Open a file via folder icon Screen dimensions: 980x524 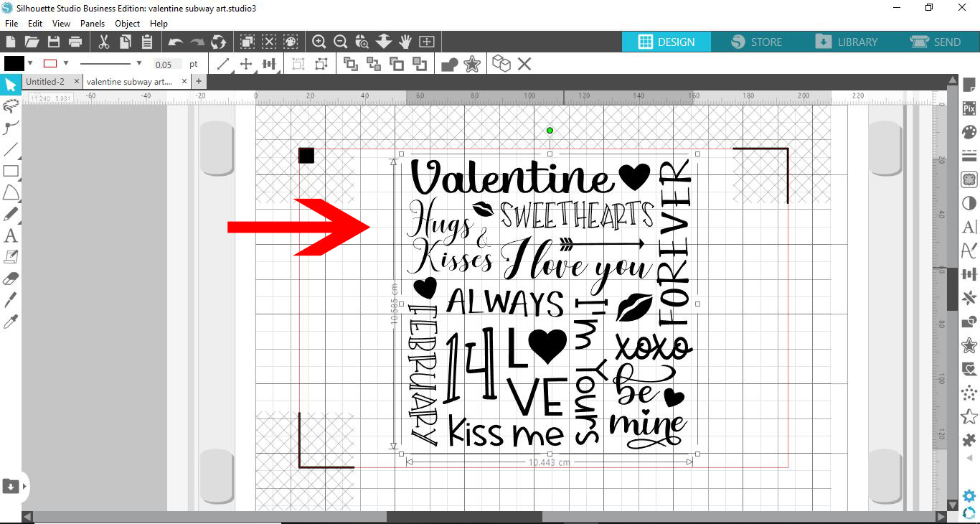pos(32,42)
